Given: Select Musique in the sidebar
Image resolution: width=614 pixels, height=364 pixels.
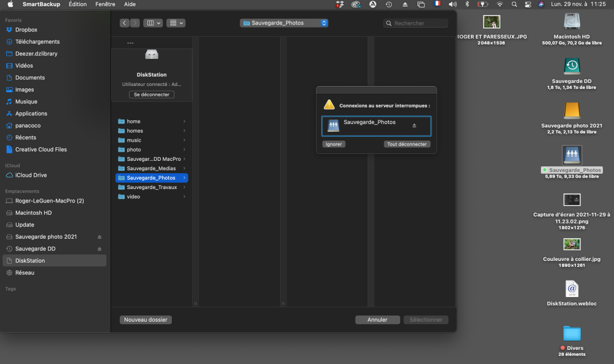Looking at the screenshot, I should coord(55,101).
